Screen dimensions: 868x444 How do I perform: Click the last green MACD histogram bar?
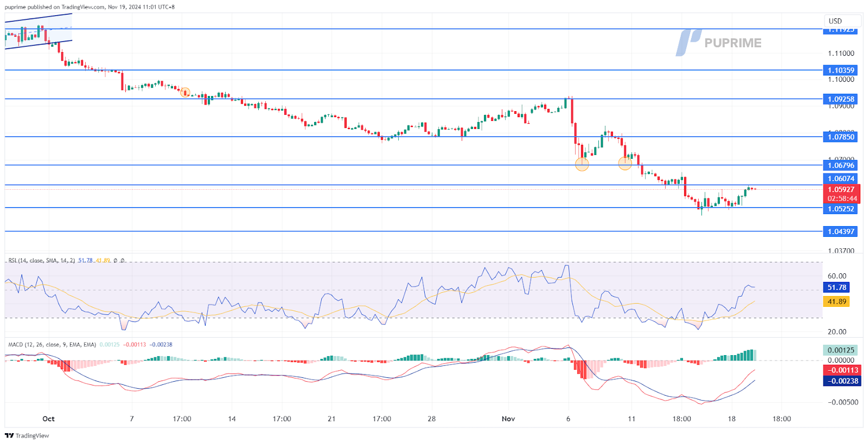754,355
